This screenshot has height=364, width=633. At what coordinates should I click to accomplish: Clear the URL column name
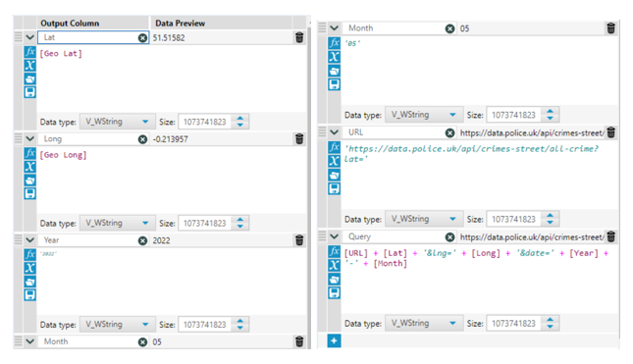[x=449, y=132]
